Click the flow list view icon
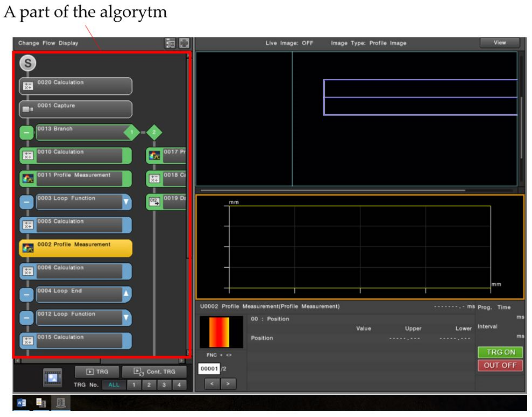This screenshot has height=417, width=532. click(170, 43)
